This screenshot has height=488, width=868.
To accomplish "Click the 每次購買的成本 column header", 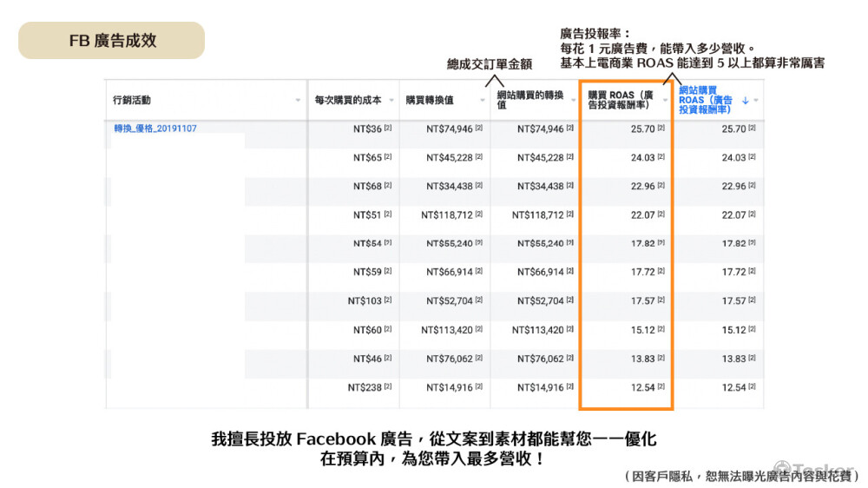I will coord(348,100).
